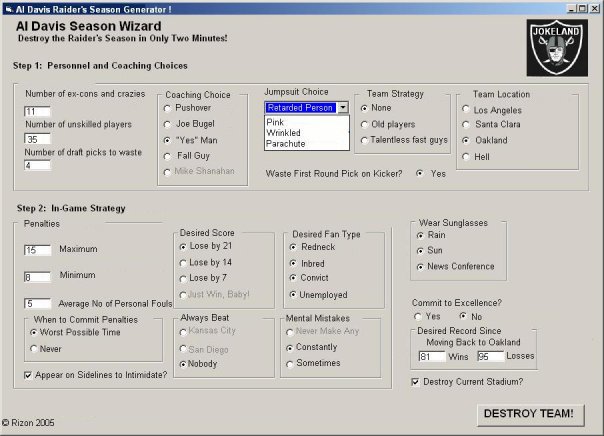Set Mental Mistakes to Sometimes
Image resolution: width=604 pixels, height=436 pixels.
pyautogui.click(x=290, y=364)
